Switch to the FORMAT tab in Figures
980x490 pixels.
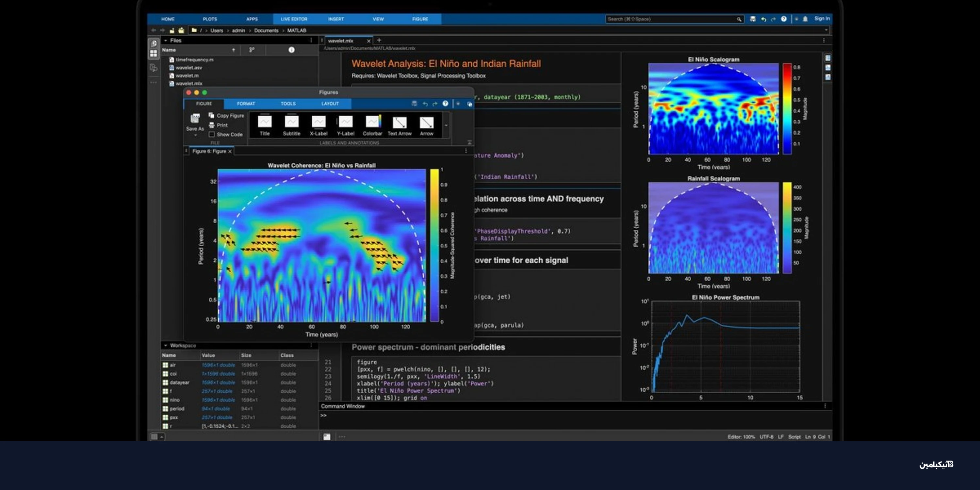pos(246,104)
